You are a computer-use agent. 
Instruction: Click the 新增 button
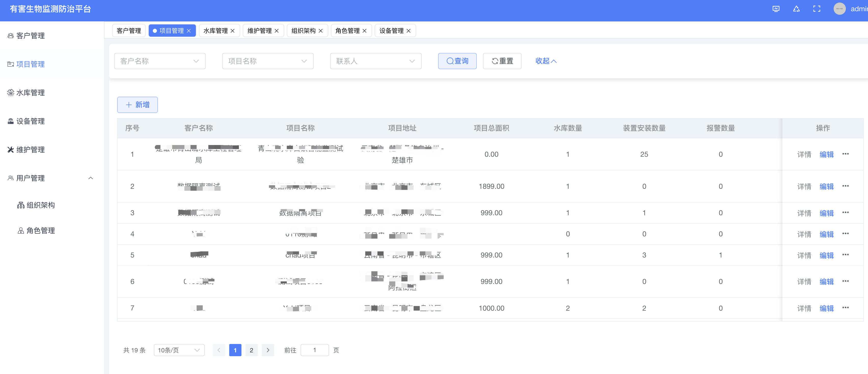pyautogui.click(x=138, y=105)
